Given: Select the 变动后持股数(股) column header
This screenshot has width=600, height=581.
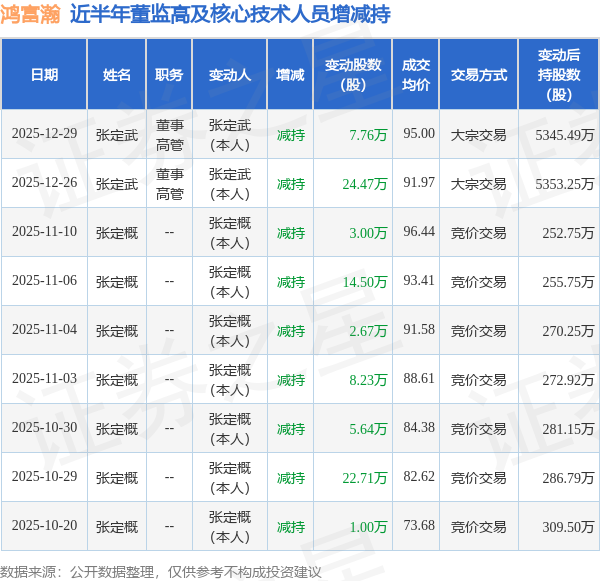Looking at the screenshot, I should [x=559, y=75].
